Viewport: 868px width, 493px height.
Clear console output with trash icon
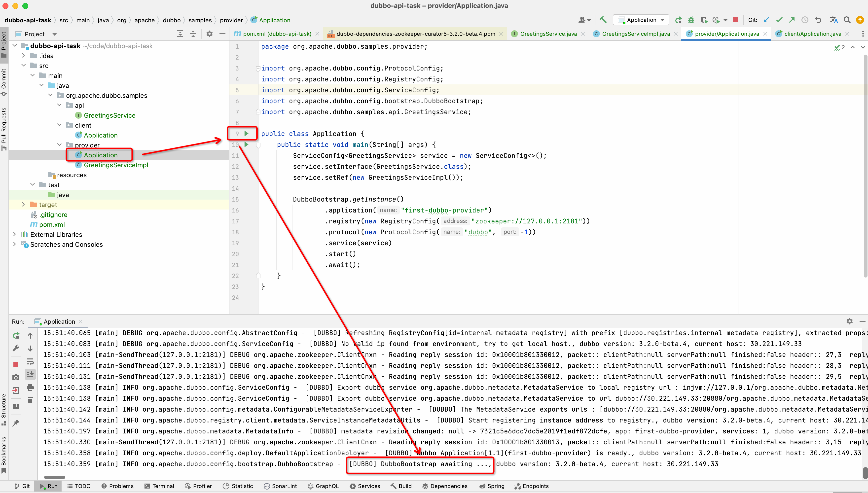pos(30,400)
